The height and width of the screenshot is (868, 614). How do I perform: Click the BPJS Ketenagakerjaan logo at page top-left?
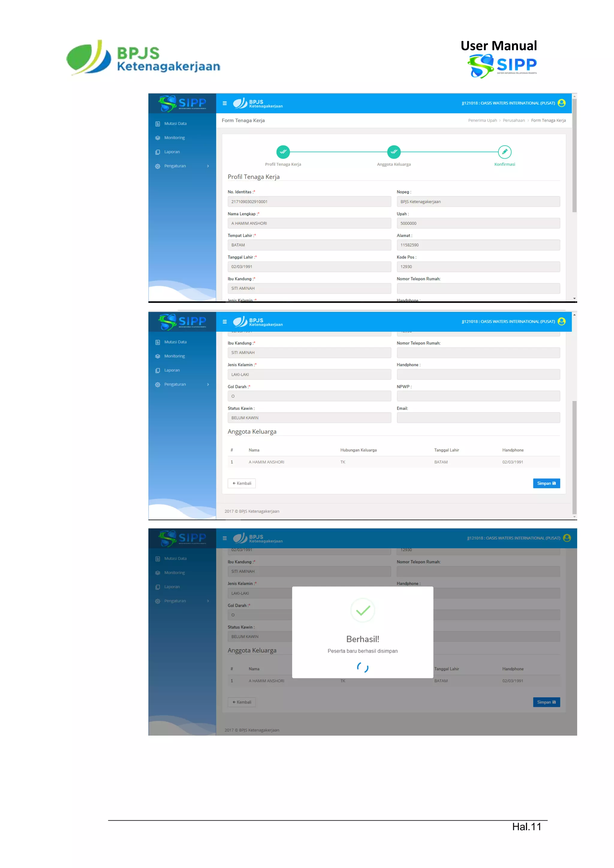pos(143,58)
